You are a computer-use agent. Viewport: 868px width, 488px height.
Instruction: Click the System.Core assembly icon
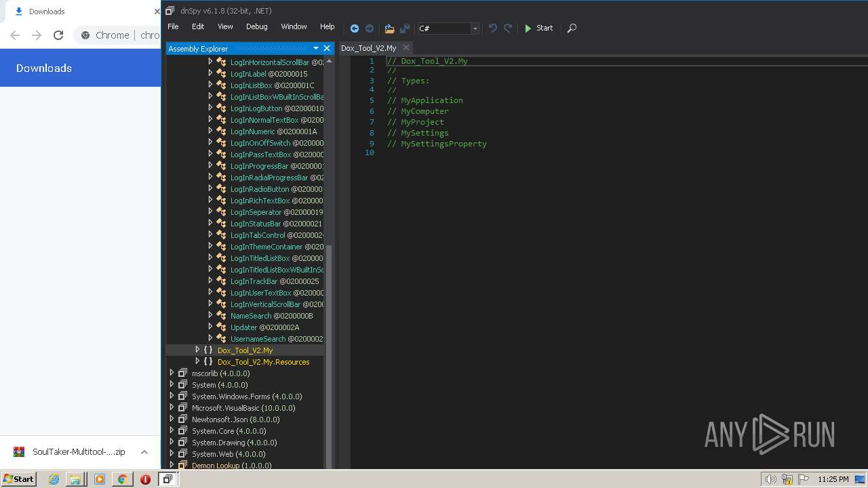click(x=182, y=431)
